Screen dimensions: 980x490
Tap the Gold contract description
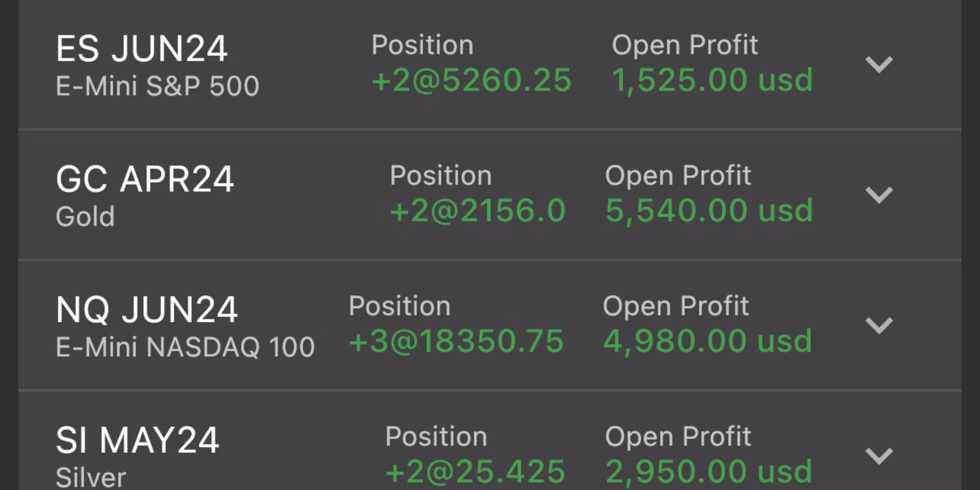(x=85, y=217)
